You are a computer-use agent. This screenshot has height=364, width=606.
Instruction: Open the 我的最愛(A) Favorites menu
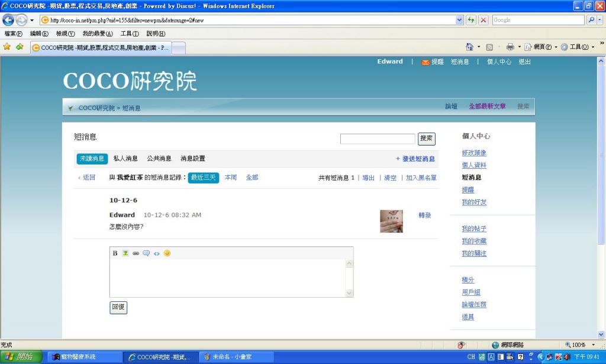click(x=98, y=34)
